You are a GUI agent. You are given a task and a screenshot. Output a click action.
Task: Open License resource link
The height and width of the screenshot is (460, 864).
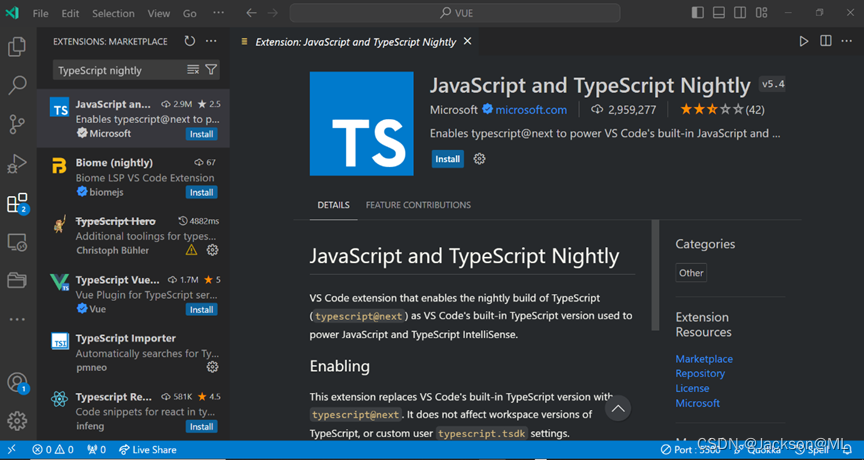692,388
